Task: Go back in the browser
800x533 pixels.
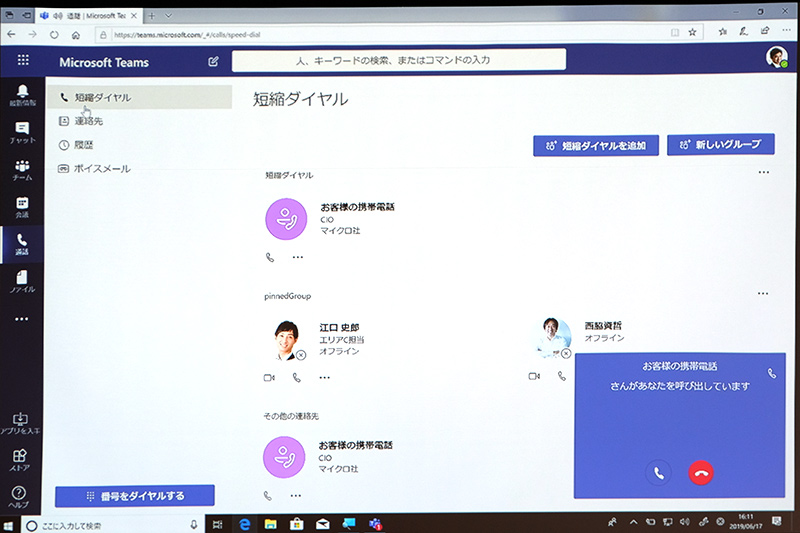Action: 11,35
